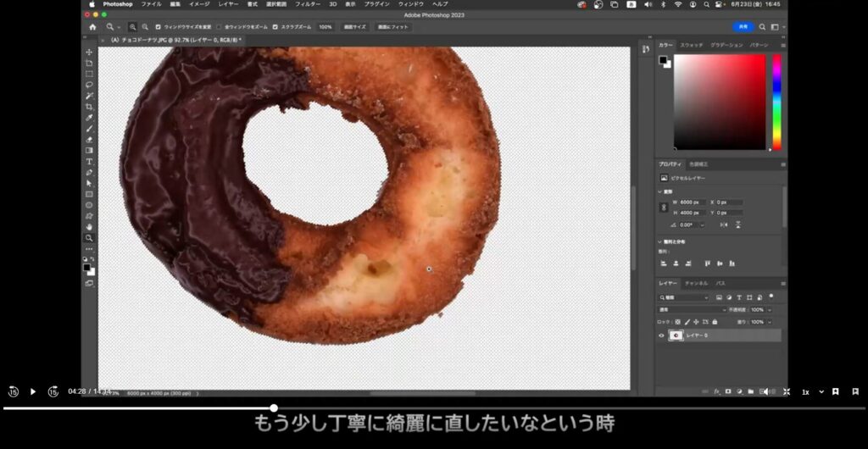
Task: Switch to the チャンネル tab
Action: [696, 283]
